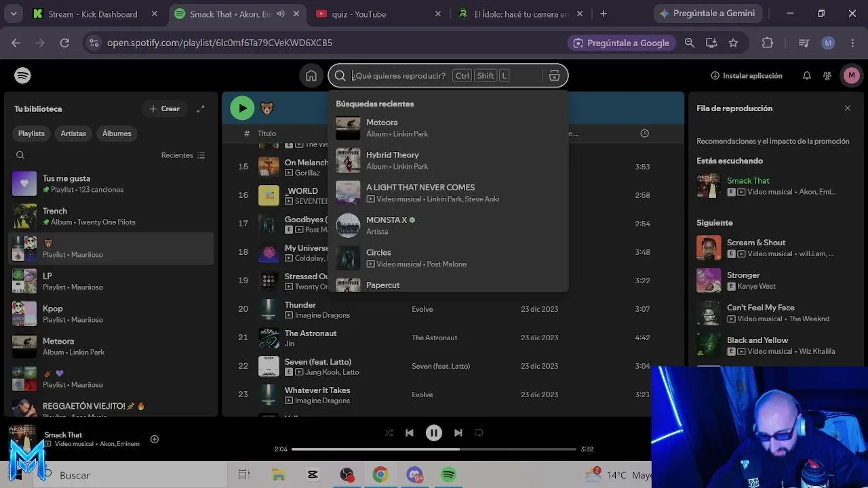Screen dimensions: 868x488
Task: Open Evolve album link for Thunder
Action: pos(422,309)
